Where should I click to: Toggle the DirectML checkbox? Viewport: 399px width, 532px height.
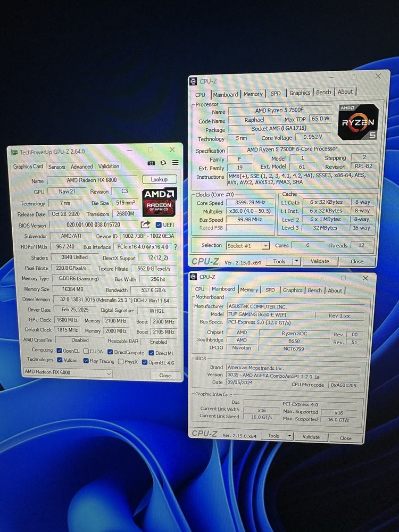[x=152, y=353]
